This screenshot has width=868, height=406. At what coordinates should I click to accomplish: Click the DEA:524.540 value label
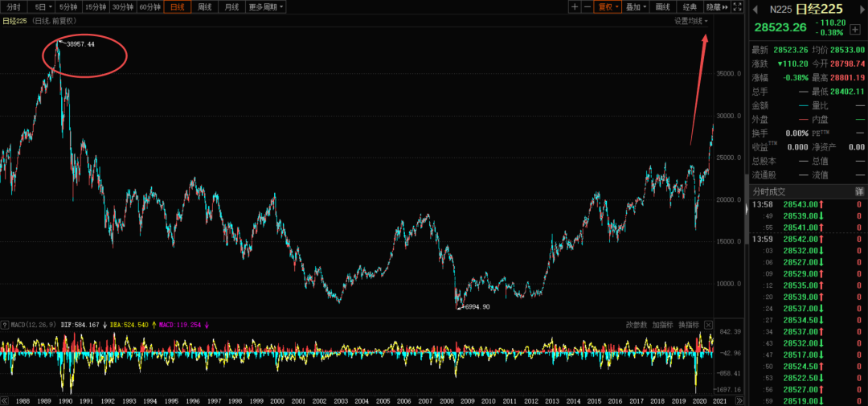[x=129, y=325]
